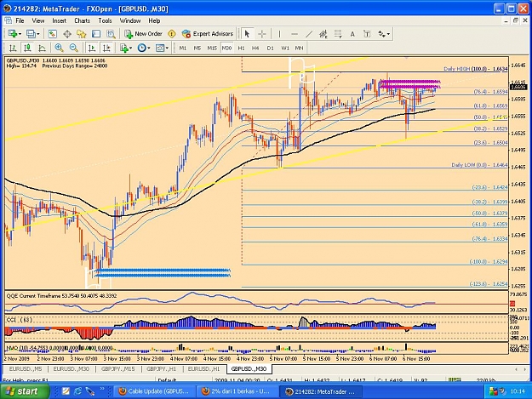Select the H1 timeframe

pyautogui.click(x=241, y=48)
